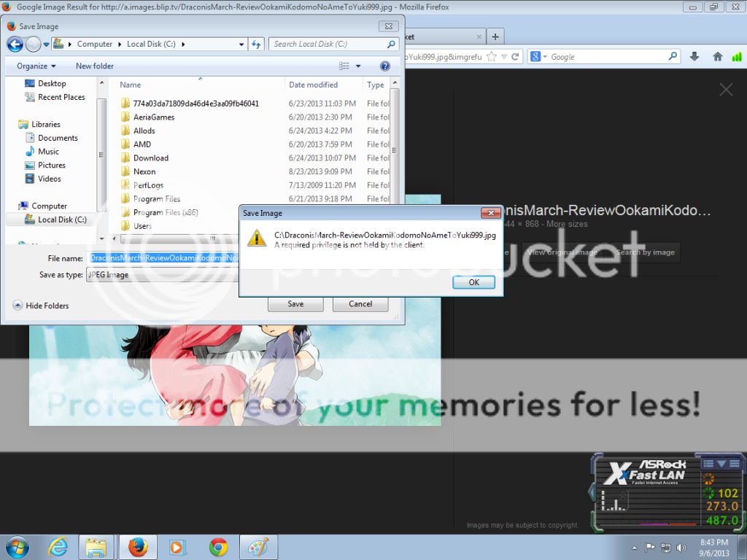This screenshot has width=747, height=560.
Task: Sort by the Name column header
Action: [131, 85]
